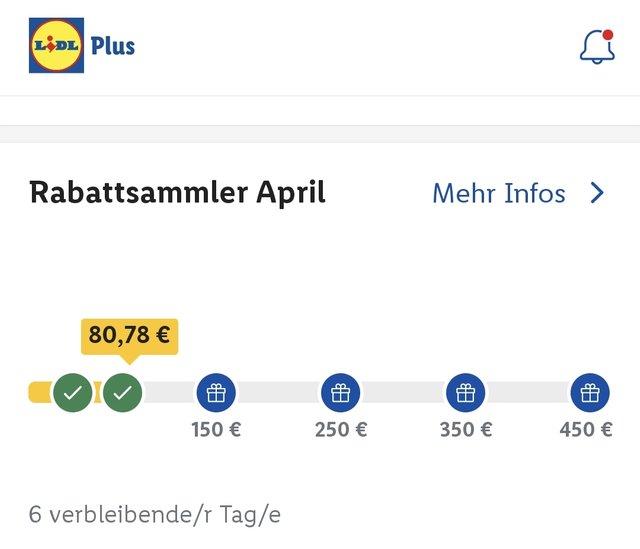Tap the Lidl logo
The image size is (640, 549).
[56, 45]
